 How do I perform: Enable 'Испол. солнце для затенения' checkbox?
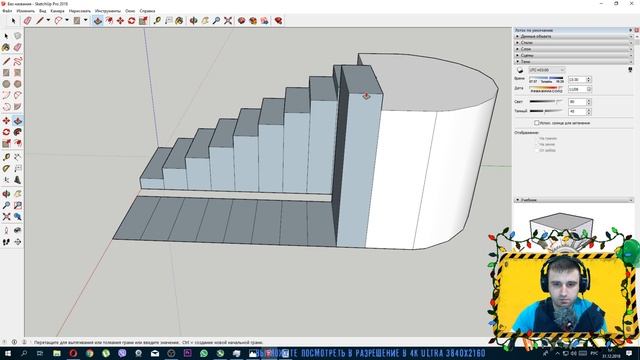537,123
